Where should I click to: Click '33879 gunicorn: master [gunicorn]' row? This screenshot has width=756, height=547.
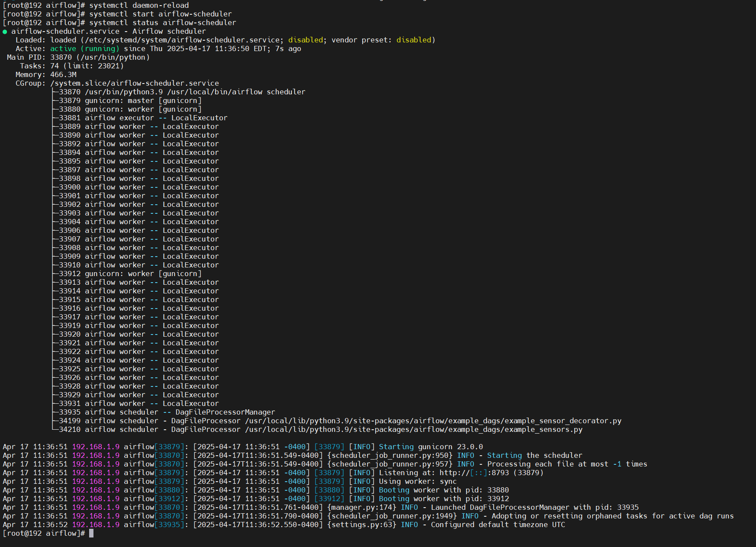coord(130,100)
